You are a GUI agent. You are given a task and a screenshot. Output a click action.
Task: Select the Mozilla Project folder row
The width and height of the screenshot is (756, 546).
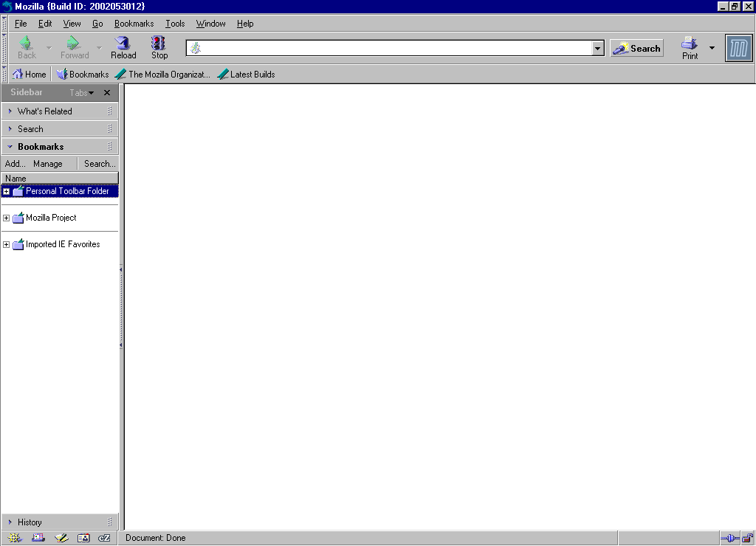60,218
